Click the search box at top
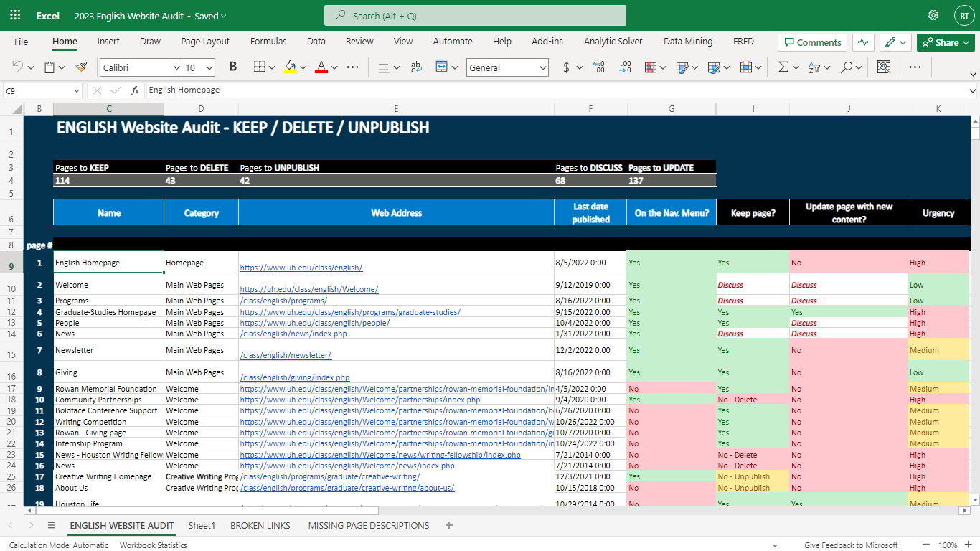 (x=475, y=16)
